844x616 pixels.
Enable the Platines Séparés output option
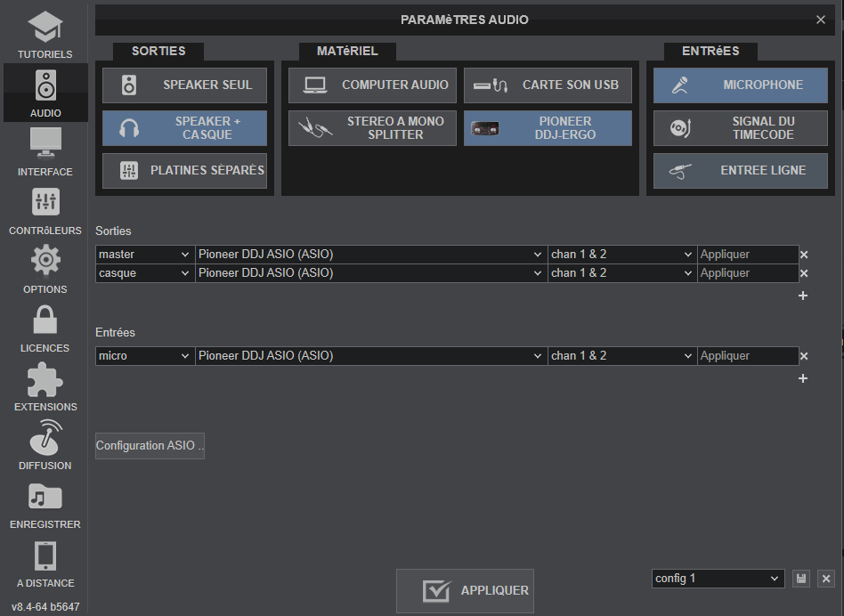(x=184, y=170)
